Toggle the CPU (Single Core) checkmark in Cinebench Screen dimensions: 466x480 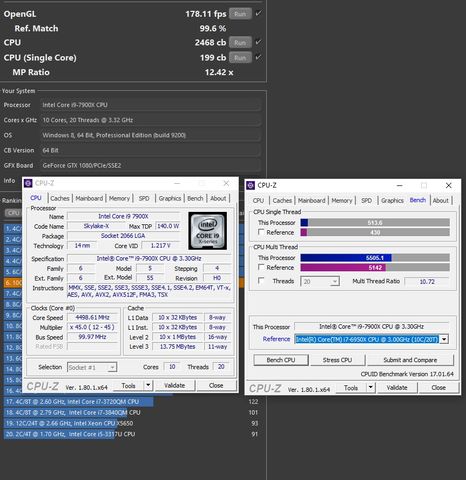pyautogui.click(x=258, y=57)
